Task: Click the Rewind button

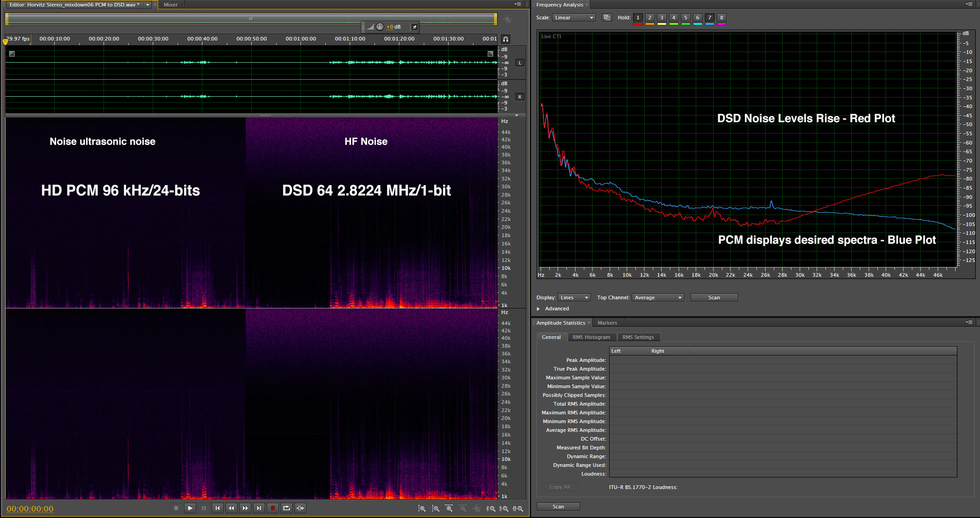Action: pyautogui.click(x=231, y=508)
